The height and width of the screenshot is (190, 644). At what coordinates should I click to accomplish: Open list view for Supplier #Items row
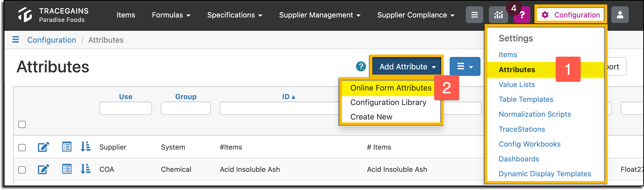(67, 147)
